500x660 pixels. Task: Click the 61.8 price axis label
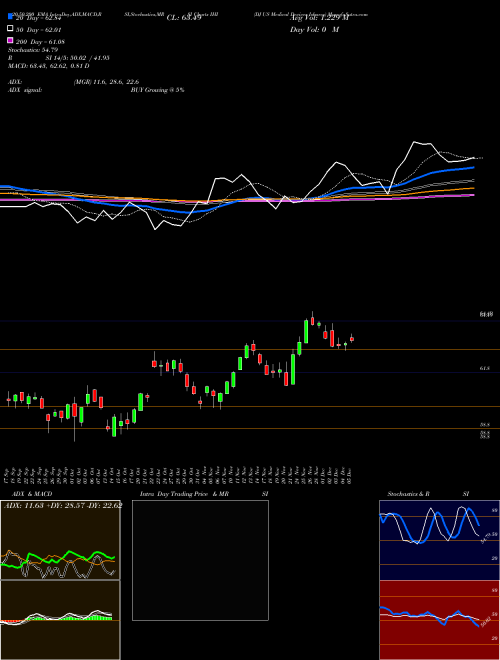point(484,368)
